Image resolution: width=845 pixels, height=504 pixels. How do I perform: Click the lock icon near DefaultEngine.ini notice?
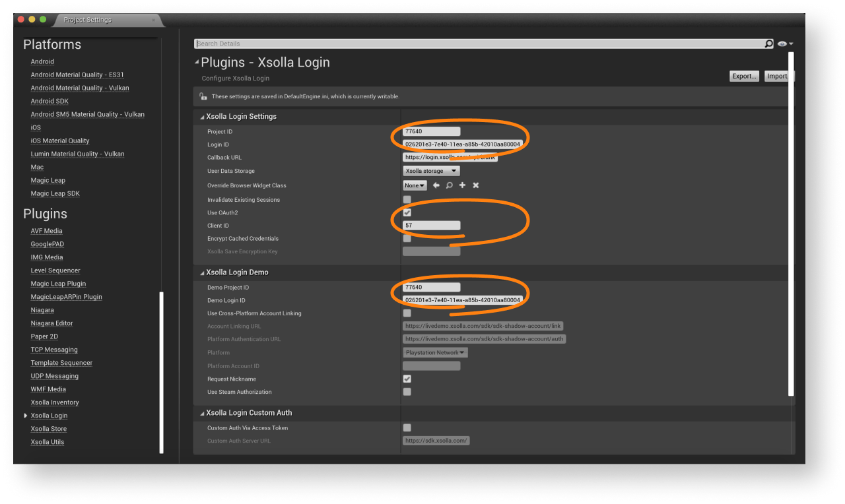click(x=203, y=96)
